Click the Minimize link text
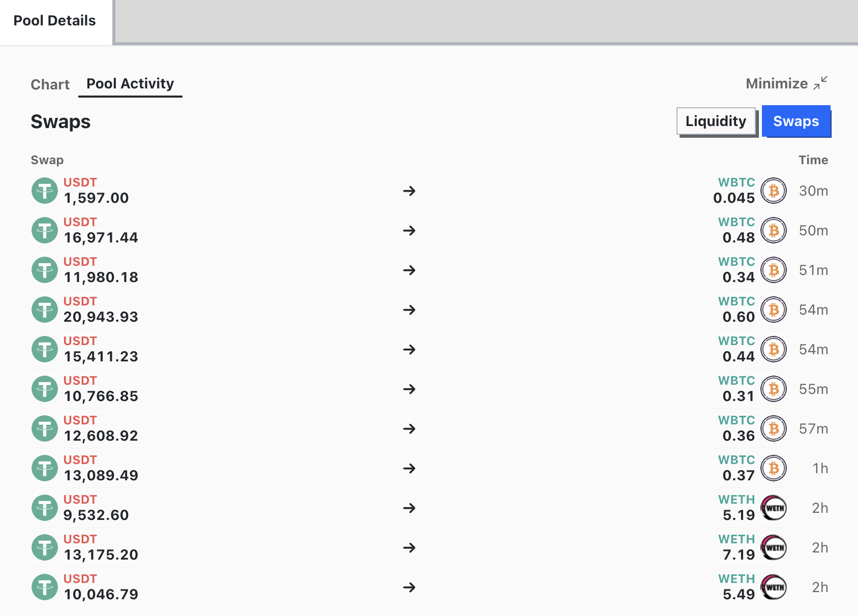This screenshot has height=616, width=858. pos(776,84)
